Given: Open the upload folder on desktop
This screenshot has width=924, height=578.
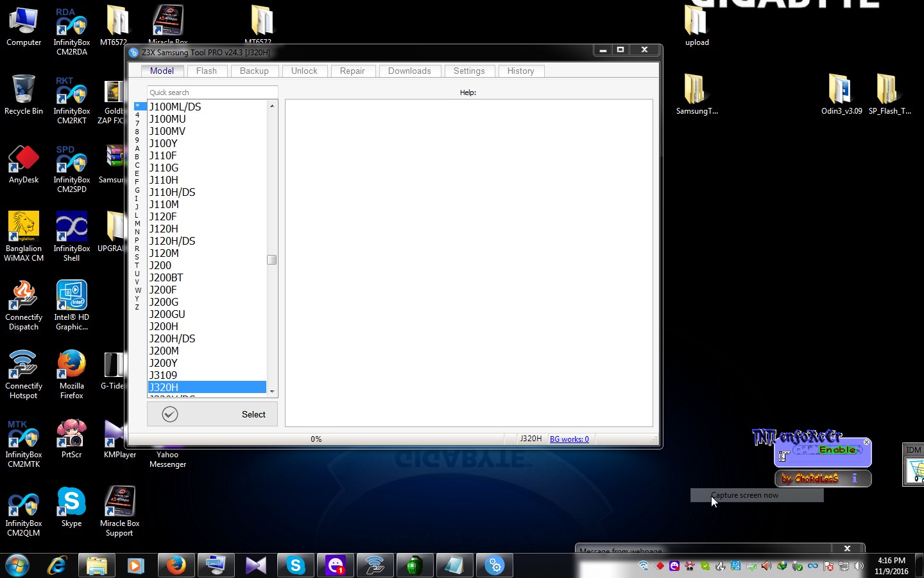Looking at the screenshot, I should [x=697, y=26].
